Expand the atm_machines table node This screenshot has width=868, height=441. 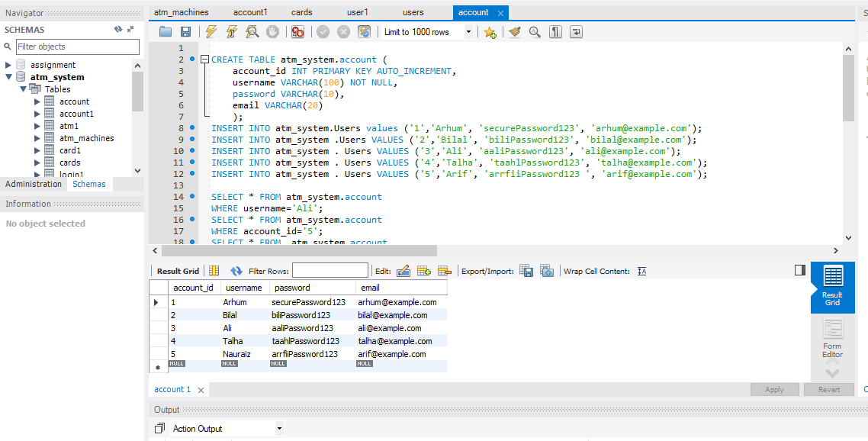[37, 138]
